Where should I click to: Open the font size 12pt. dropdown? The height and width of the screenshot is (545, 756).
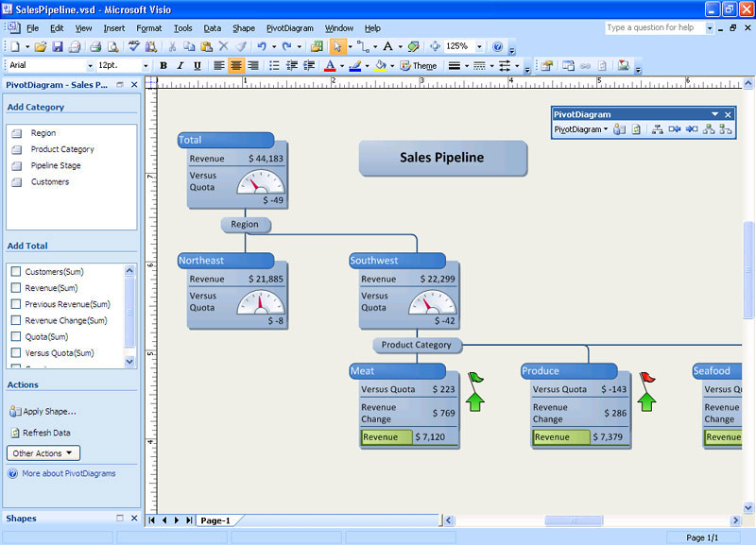coord(146,66)
